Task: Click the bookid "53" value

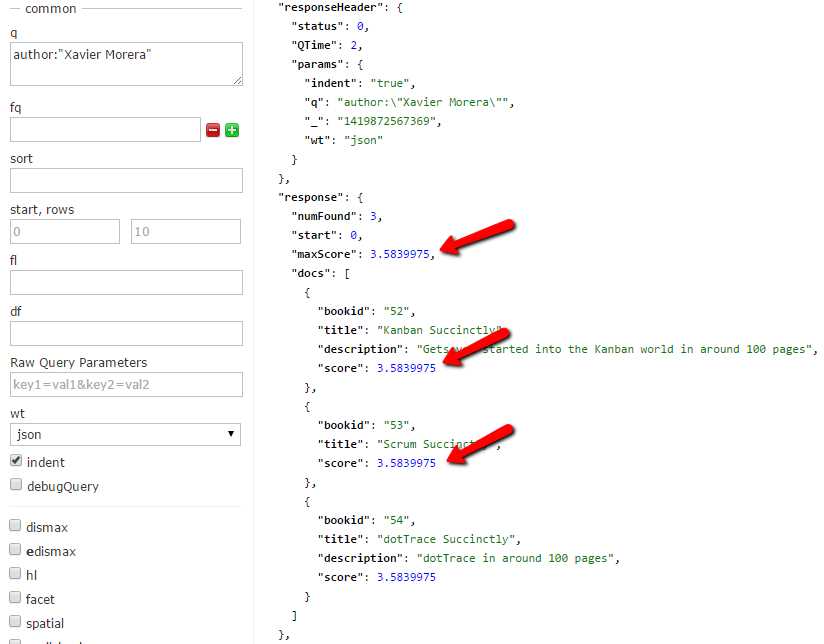Action: click(396, 425)
